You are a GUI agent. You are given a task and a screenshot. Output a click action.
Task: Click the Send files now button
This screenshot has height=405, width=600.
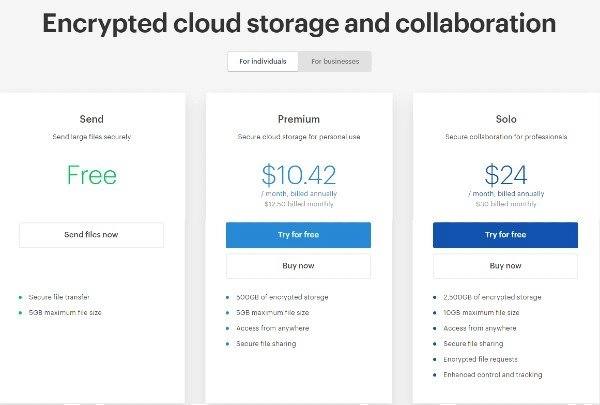[91, 235]
